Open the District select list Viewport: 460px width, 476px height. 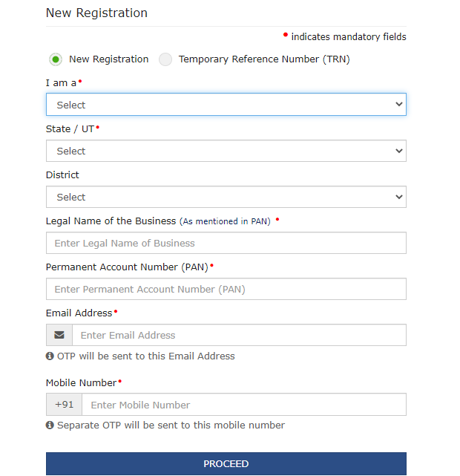pyautogui.click(x=226, y=197)
